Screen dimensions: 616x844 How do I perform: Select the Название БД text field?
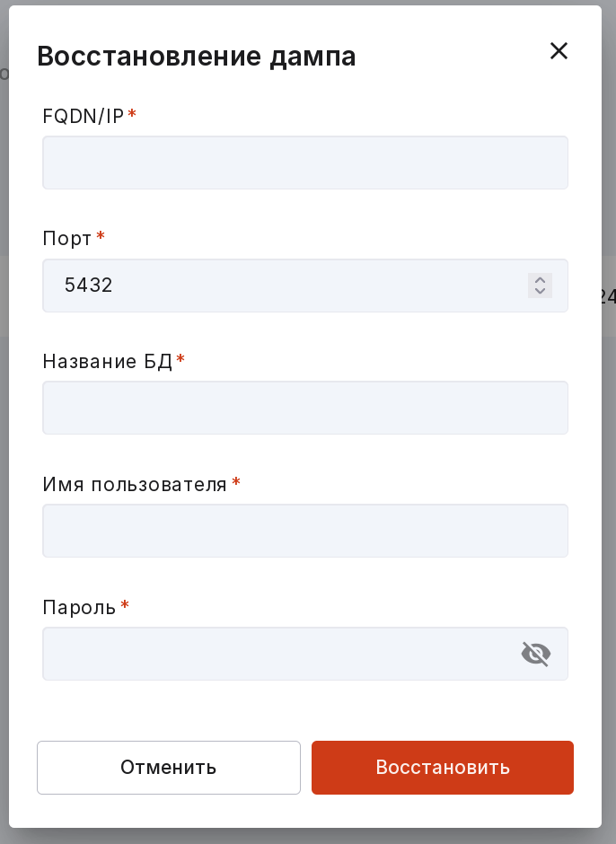305,408
